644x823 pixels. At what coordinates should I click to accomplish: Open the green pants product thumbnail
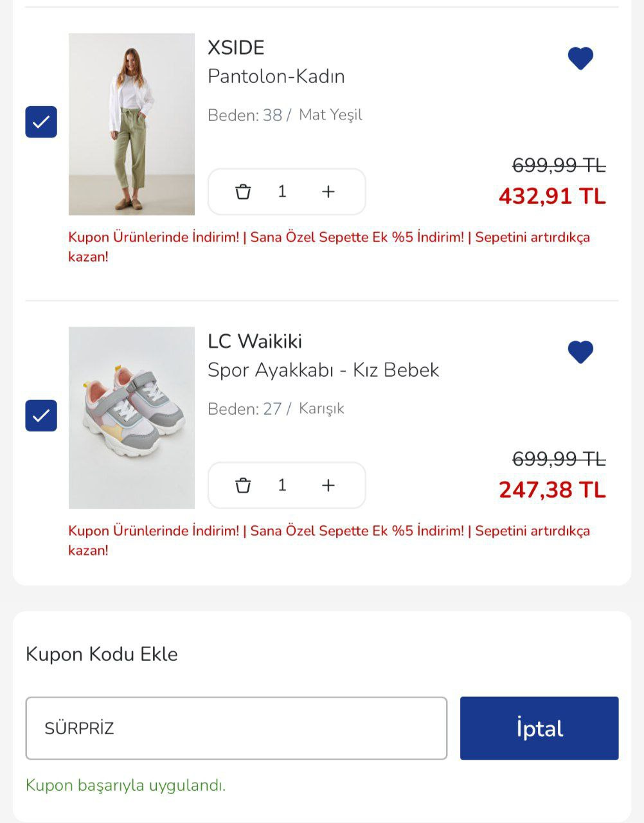pyautogui.click(x=132, y=124)
